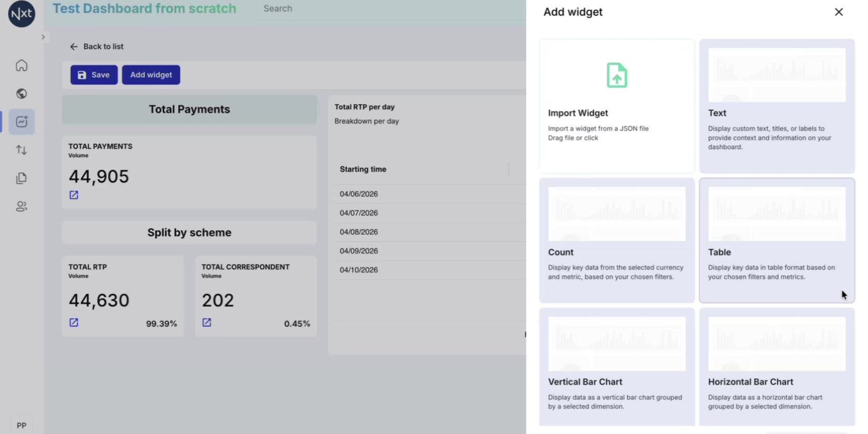Viewport: 868px width, 434px height.
Task: Open the transfers up-down arrows sidebar icon
Action: 21,150
